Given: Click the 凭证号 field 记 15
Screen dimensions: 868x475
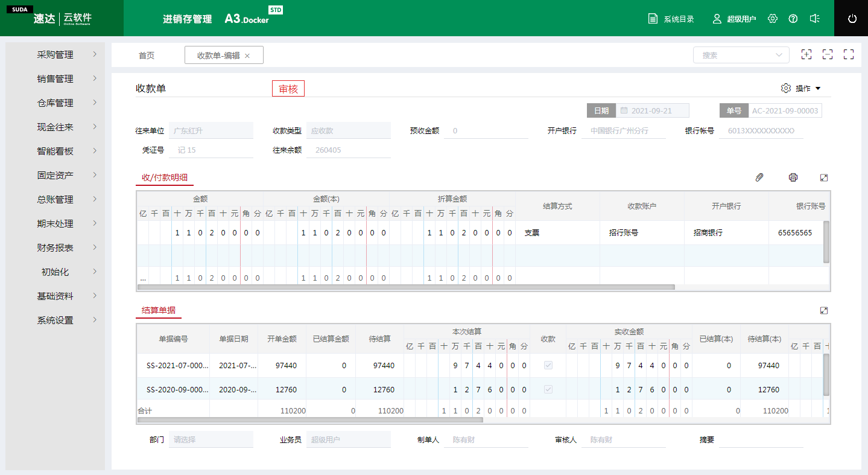Looking at the screenshot, I should click(x=211, y=150).
